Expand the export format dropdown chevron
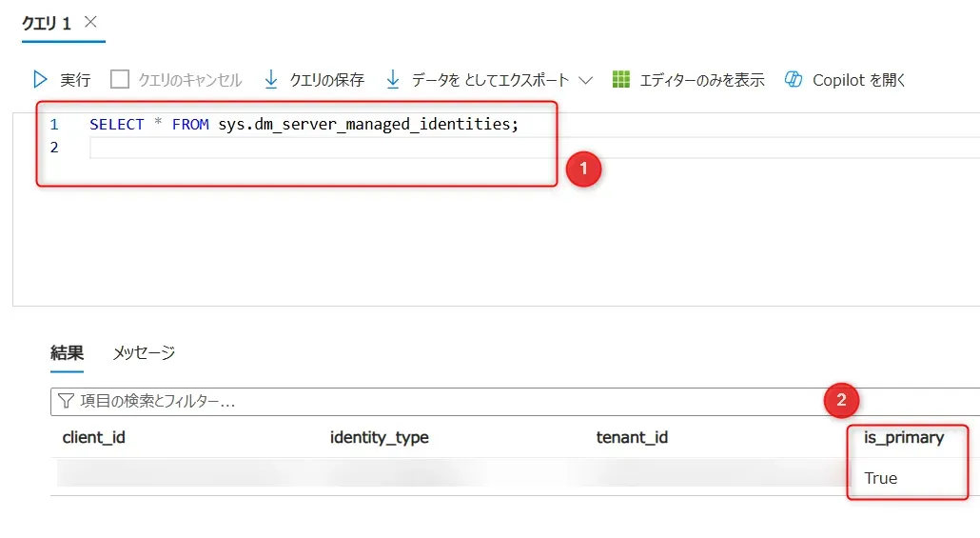Screen dimensions: 980x538 586,80
